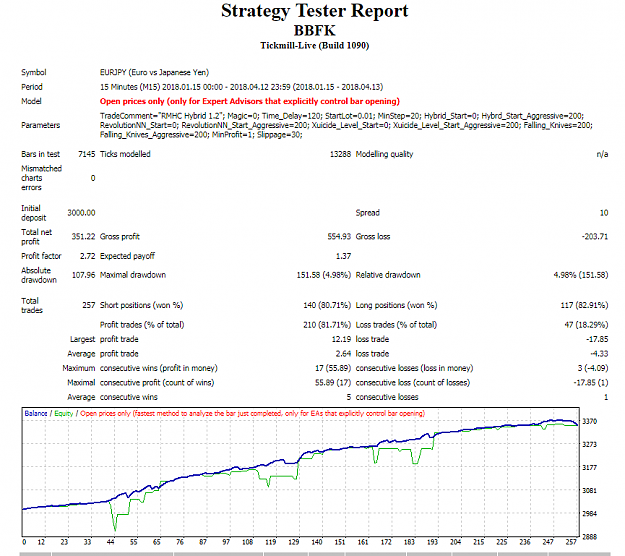625x556 pixels.
Task: Click the Period value '15 Minutes (M15)' line
Action: point(241,87)
